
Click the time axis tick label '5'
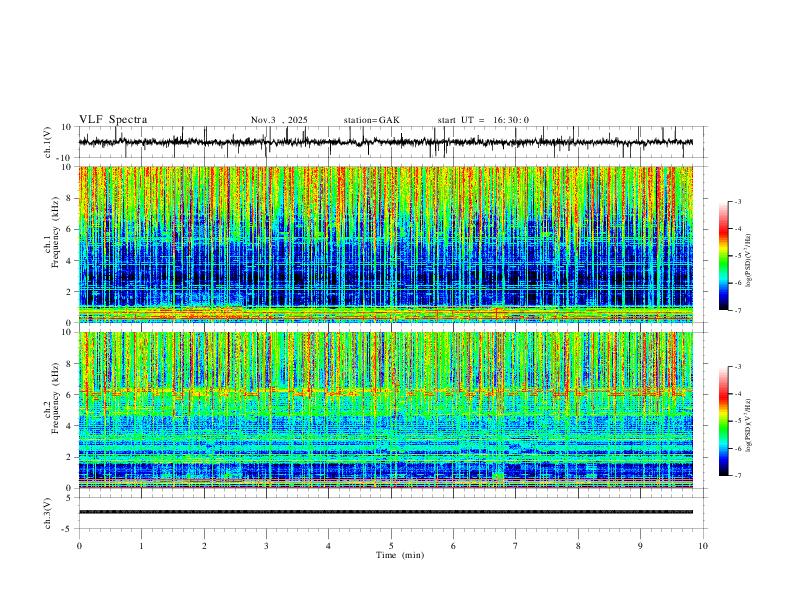point(391,546)
